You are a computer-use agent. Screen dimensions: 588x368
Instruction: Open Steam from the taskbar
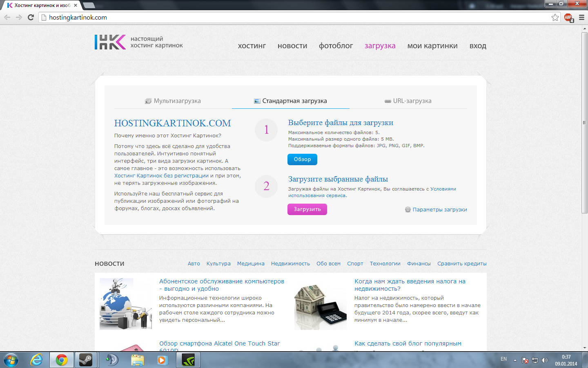tap(86, 360)
